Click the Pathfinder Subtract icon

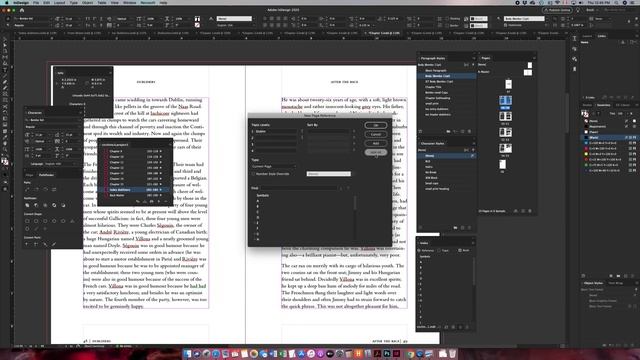(36, 205)
